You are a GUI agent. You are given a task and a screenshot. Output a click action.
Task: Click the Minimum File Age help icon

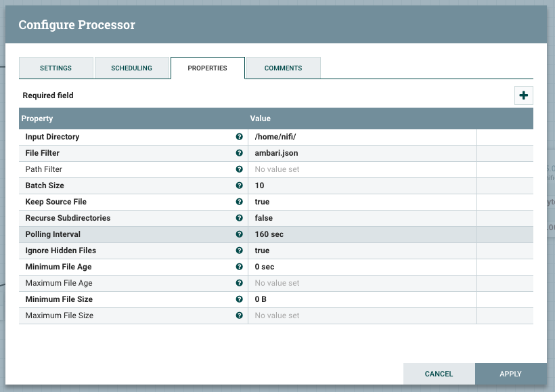coord(239,267)
